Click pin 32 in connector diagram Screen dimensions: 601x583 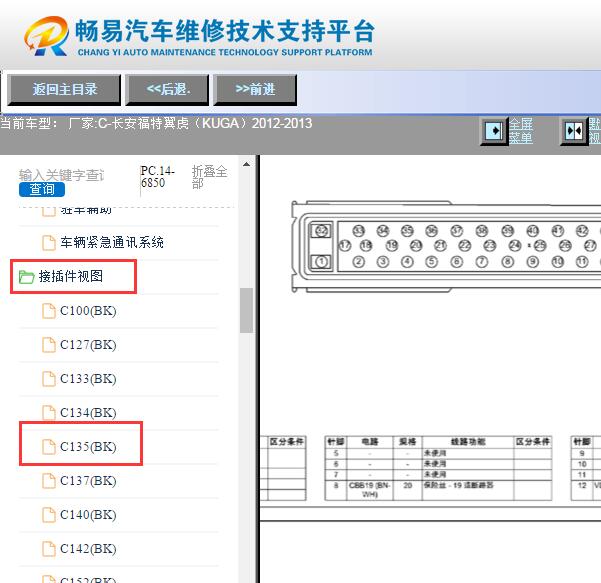click(321, 231)
